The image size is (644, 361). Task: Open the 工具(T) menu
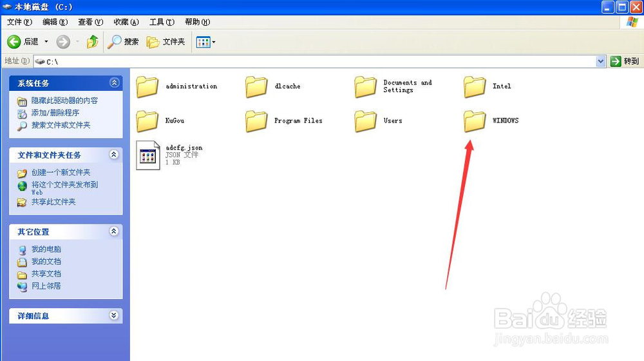pos(162,22)
